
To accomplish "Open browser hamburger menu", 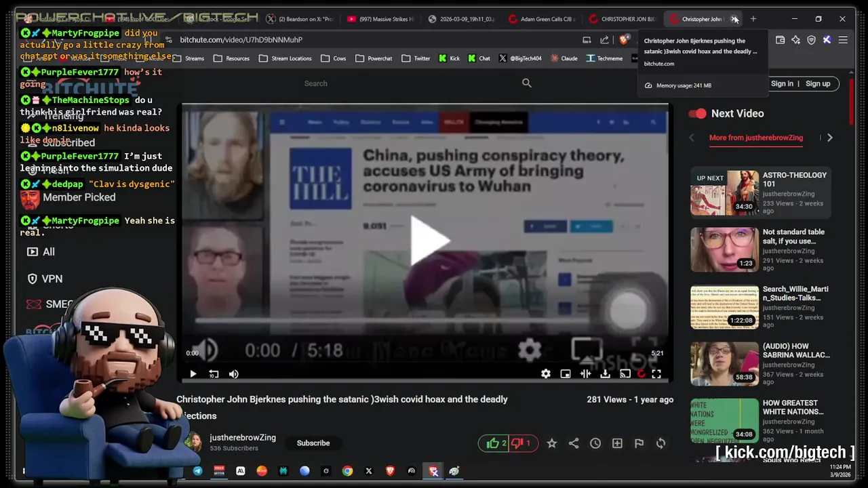I will point(843,40).
